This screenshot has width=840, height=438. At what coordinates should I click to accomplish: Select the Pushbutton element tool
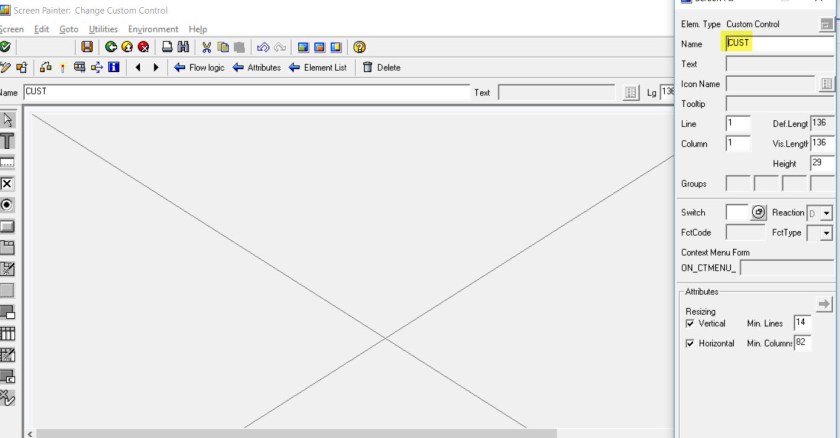(x=8, y=226)
